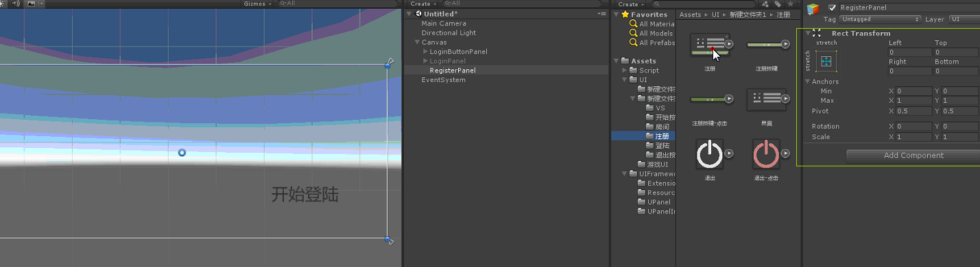The width and height of the screenshot is (980, 267).
Task: Click the Add Component button
Action: click(913, 155)
